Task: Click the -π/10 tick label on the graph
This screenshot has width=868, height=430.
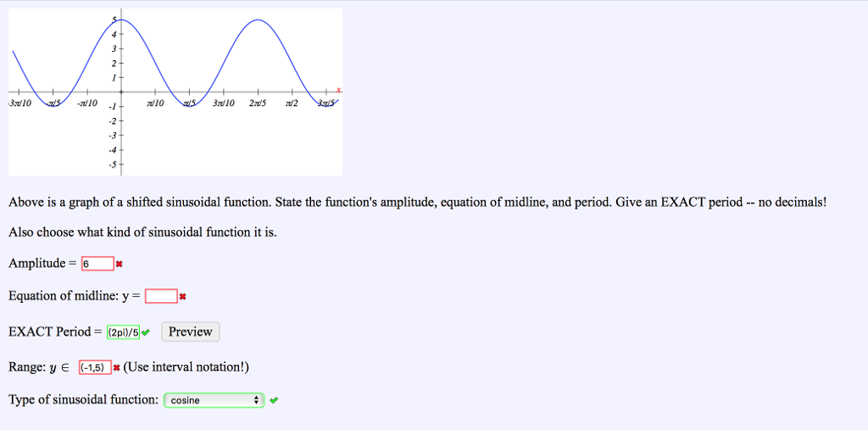Action: pos(86,103)
